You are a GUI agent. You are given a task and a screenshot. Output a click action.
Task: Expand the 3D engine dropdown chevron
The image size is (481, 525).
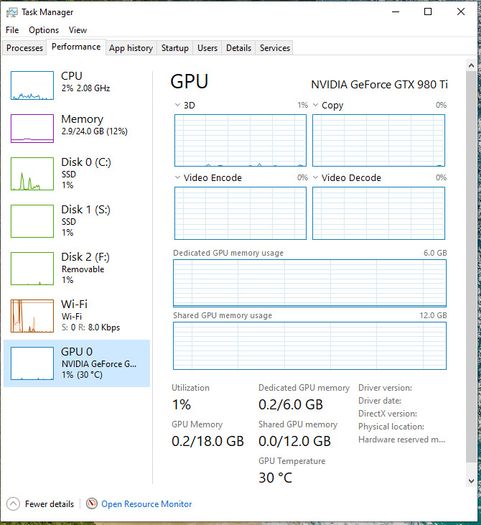tap(177, 105)
